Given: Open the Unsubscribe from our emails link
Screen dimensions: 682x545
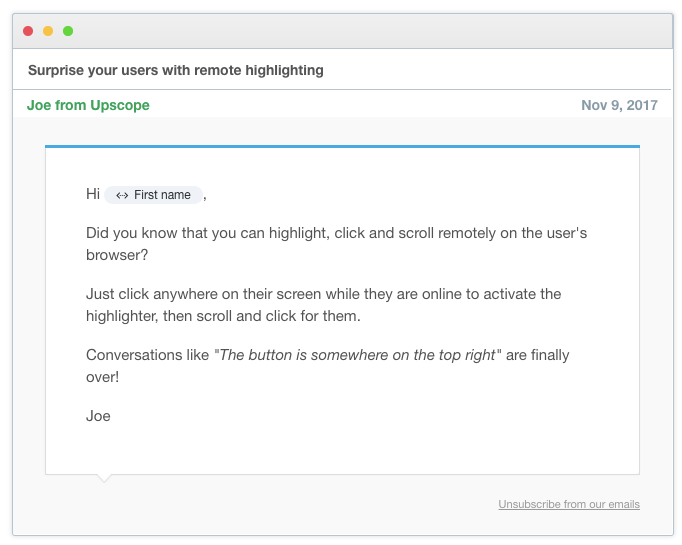Looking at the screenshot, I should [569, 504].
